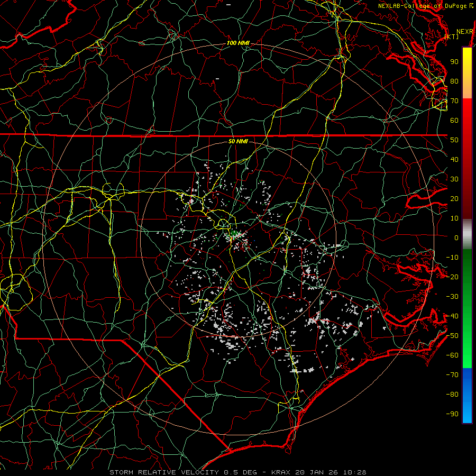Click the "-90" scale value
Viewport: 476px width, 476px height.
(x=452, y=414)
